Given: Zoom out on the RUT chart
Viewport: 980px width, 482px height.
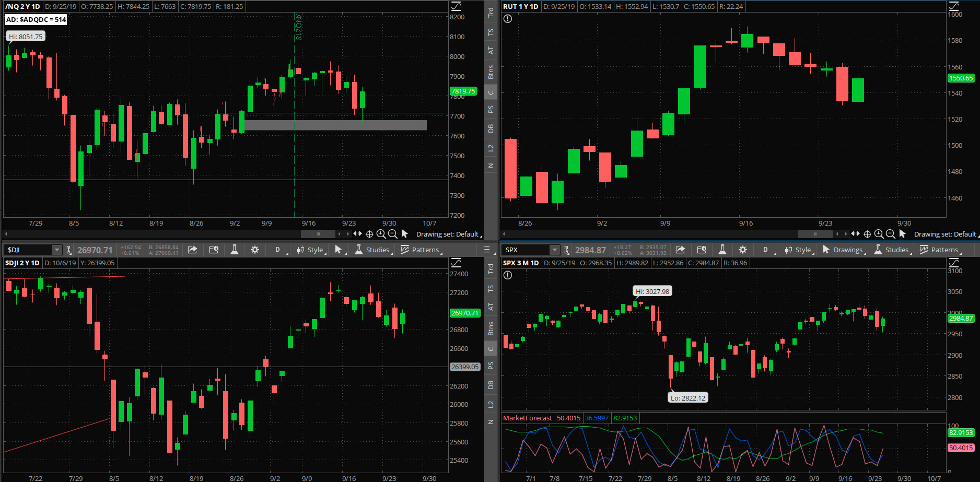Looking at the screenshot, I should tap(890, 234).
